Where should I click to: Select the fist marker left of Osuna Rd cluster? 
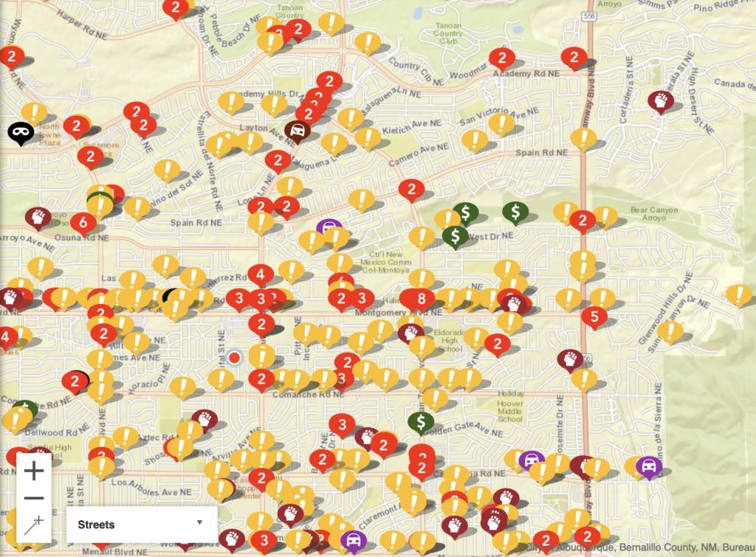pos(38,217)
